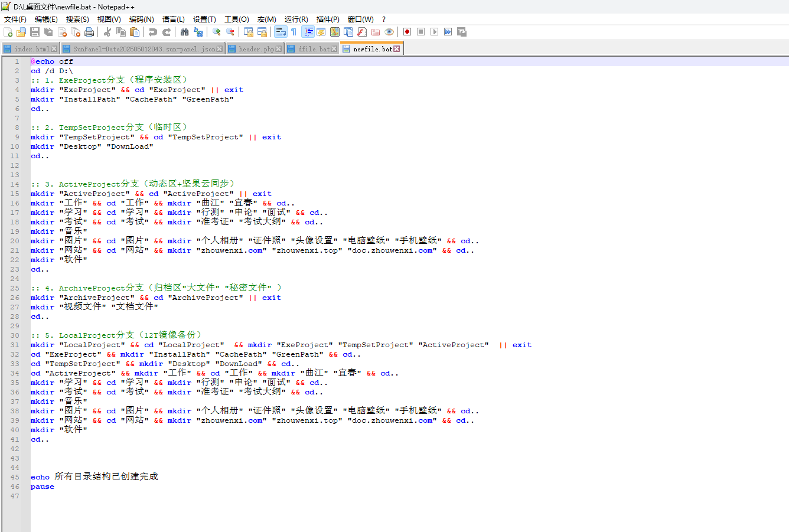The width and height of the screenshot is (789, 532).
Task: Open the 插件(P) menu
Action: (328, 19)
